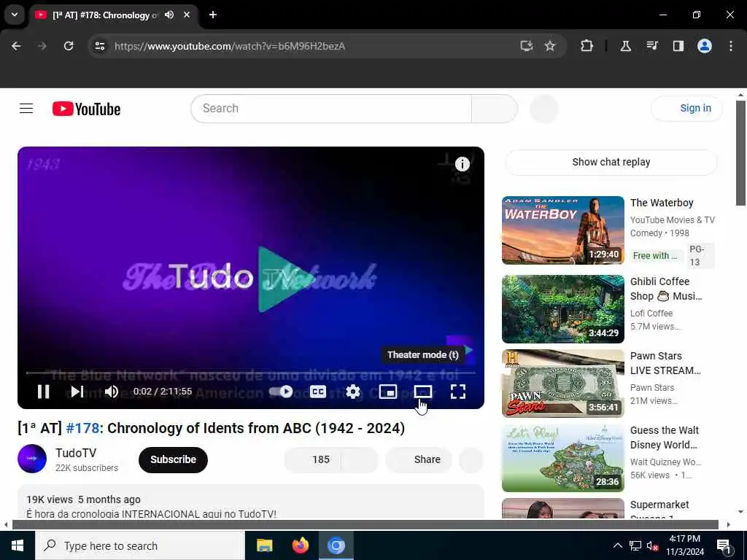Show chat replay
Image resolution: width=747 pixels, height=560 pixels.
click(x=611, y=162)
